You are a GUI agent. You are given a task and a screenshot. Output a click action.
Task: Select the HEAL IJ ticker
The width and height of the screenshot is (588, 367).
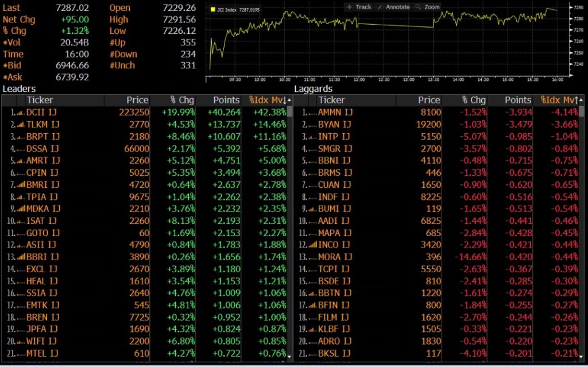[x=42, y=281]
